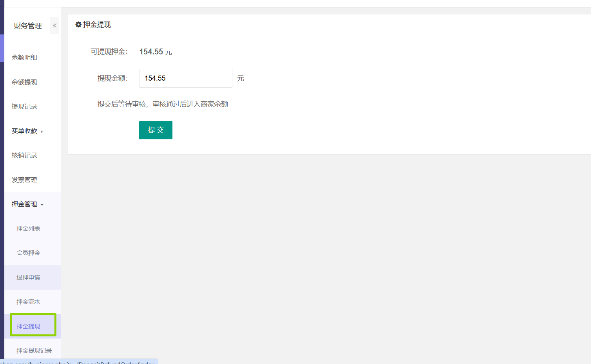Open 余额明细 in the sidebar
The width and height of the screenshot is (591, 364).
point(24,58)
